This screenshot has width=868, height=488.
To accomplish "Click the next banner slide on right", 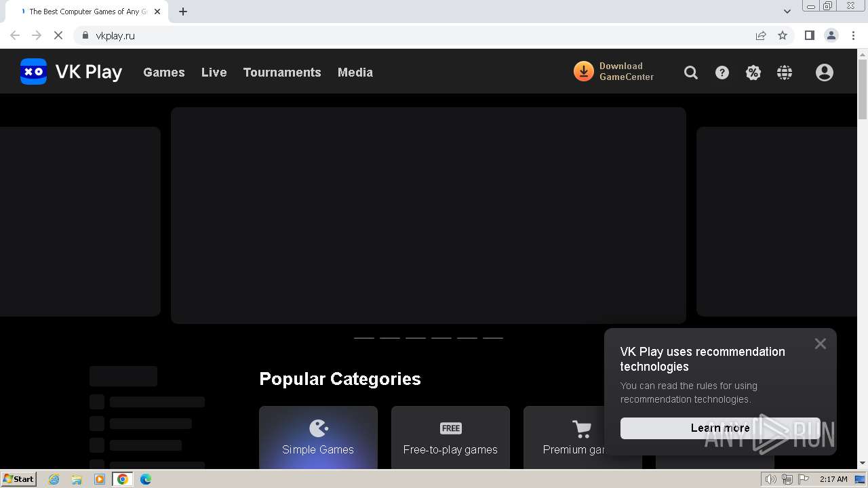I will point(777,221).
